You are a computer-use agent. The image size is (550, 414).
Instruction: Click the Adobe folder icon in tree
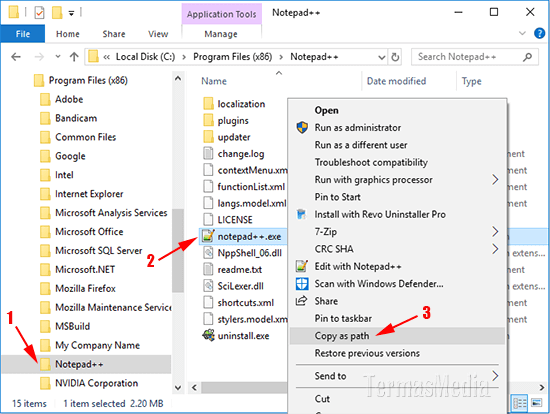tap(45, 99)
